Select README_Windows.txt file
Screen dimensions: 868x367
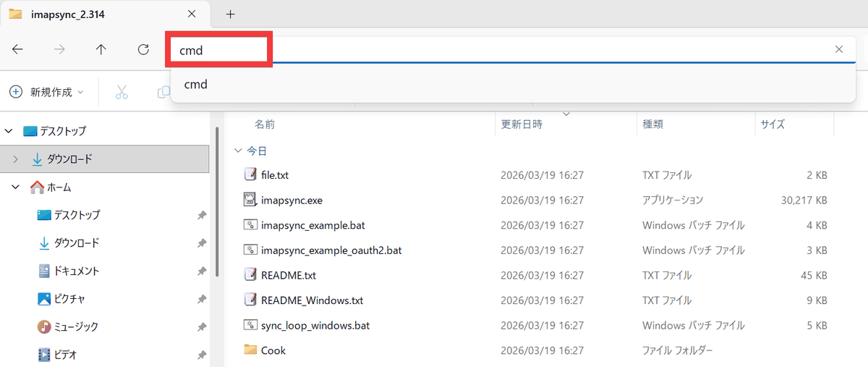coord(312,300)
